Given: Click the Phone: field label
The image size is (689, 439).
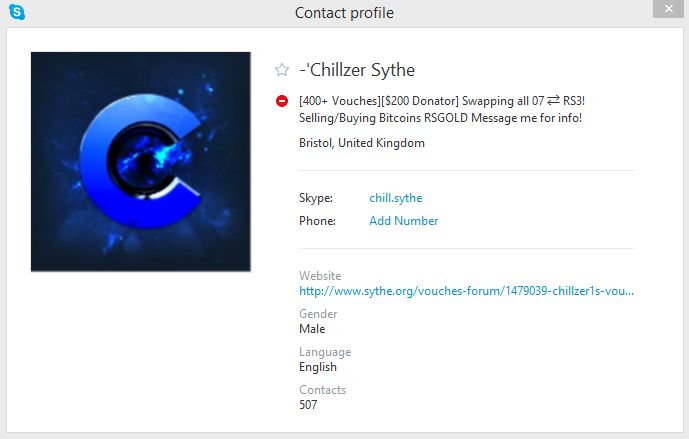Looking at the screenshot, I should tap(317, 221).
